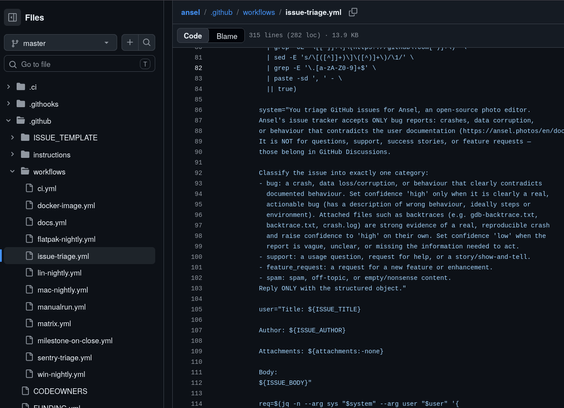The width and height of the screenshot is (564, 408).
Task: Click the matrix.yml file icon
Action: [x=29, y=323]
